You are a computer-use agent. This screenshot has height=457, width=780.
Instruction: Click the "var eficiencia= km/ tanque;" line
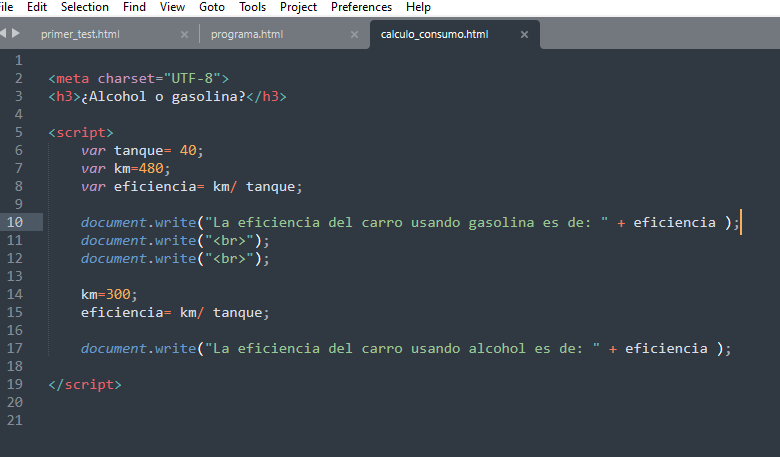click(x=192, y=186)
